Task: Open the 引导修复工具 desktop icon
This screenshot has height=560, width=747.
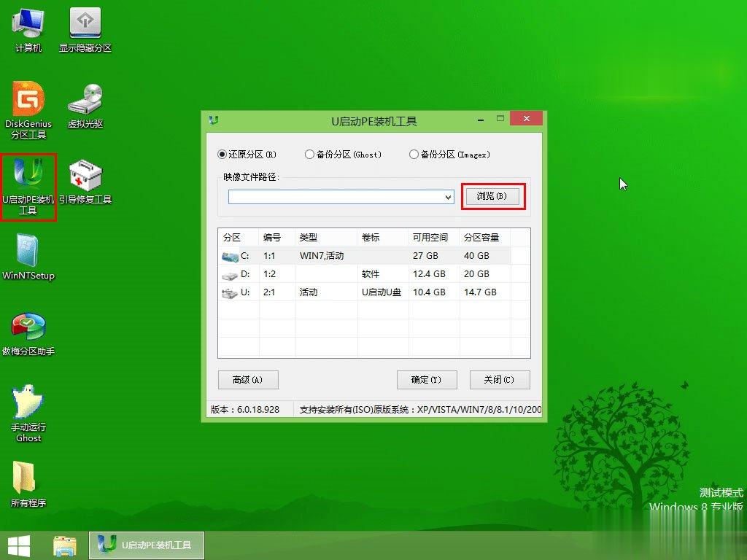Action: 85,182
